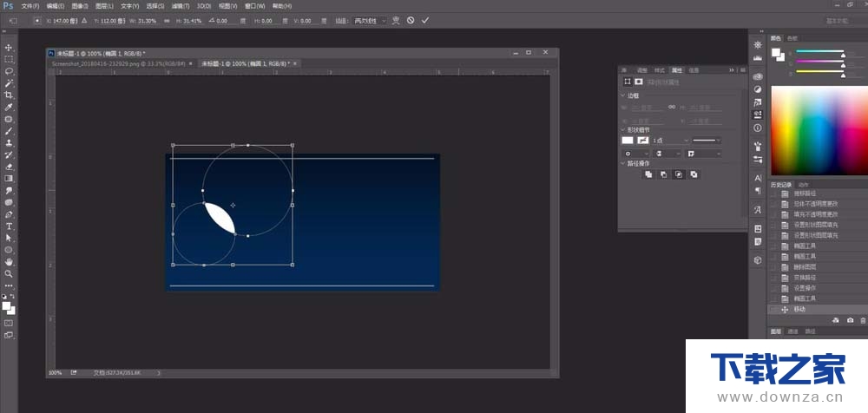The image size is (868, 413).
Task: Switch to the masks icon in Properties
Action: click(638, 82)
